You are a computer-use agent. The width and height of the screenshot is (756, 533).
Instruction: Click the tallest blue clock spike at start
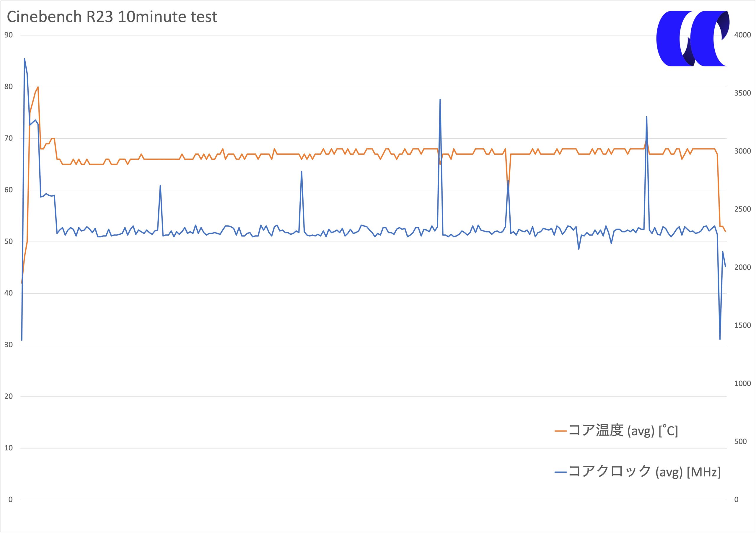(x=25, y=59)
